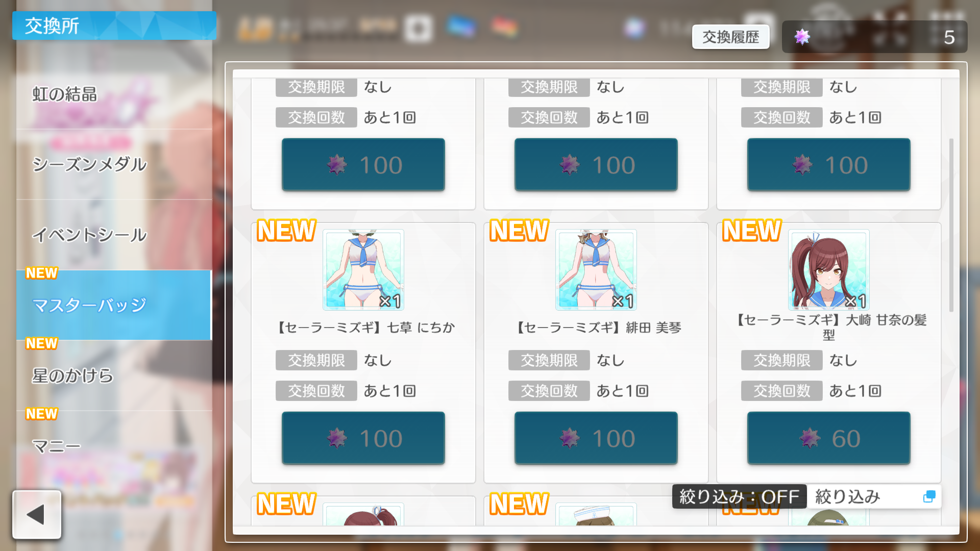Image resolution: width=980 pixels, height=551 pixels.
Task: Click the item list vertical scrollbar
Action: tap(951, 224)
